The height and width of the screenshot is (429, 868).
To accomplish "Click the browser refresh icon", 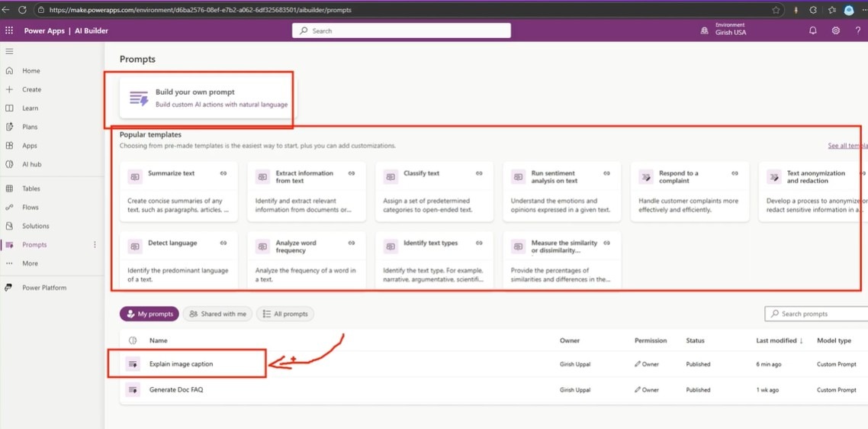I will click(x=22, y=10).
